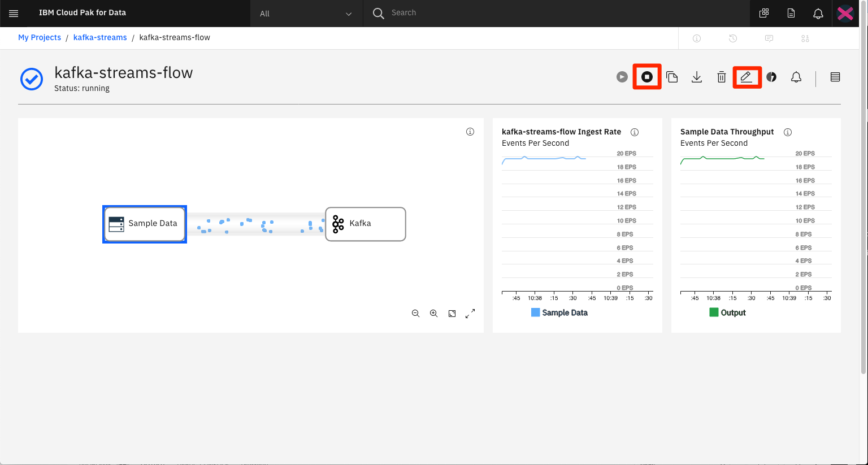
Task: Start the streams flow with play button
Action: point(622,77)
